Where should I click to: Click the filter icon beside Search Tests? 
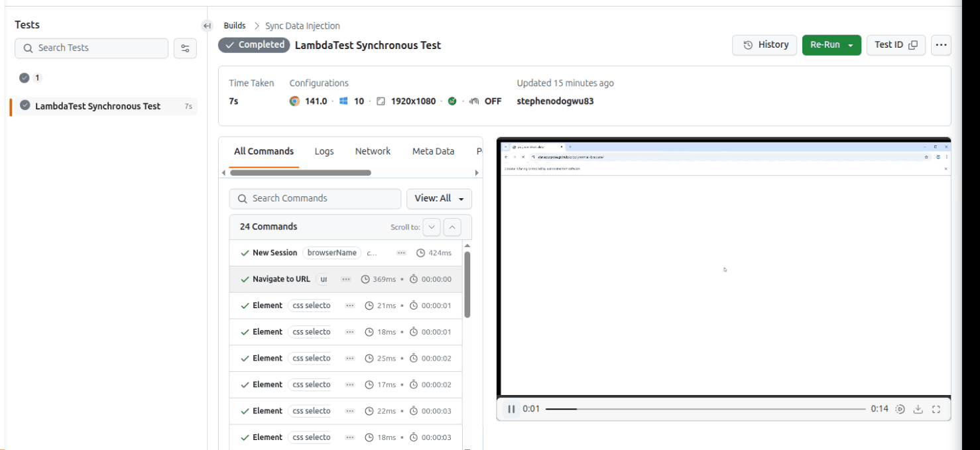185,48
